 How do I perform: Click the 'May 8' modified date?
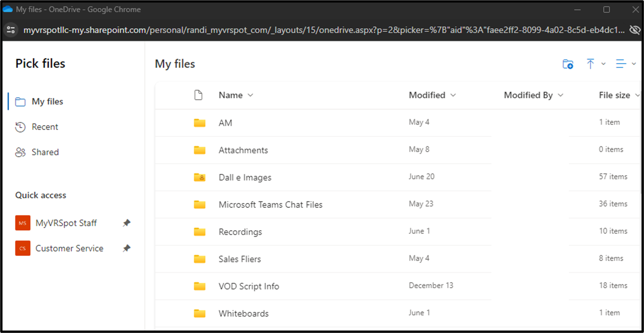pyautogui.click(x=419, y=150)
